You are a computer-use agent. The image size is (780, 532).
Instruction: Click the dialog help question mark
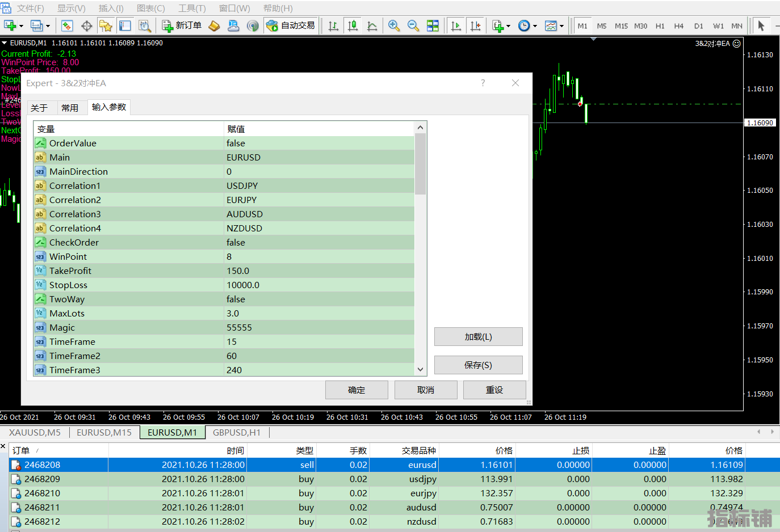click(x=483, y=83)
